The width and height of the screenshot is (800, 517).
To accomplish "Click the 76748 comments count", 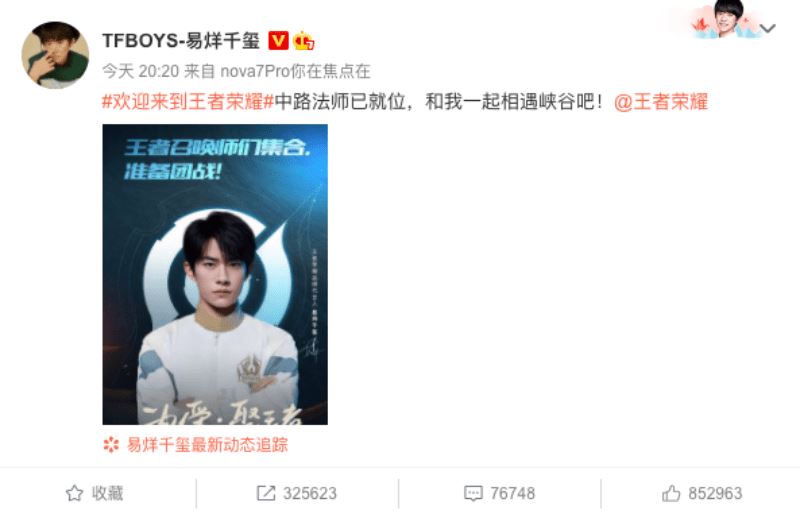I will coord(512,493).
